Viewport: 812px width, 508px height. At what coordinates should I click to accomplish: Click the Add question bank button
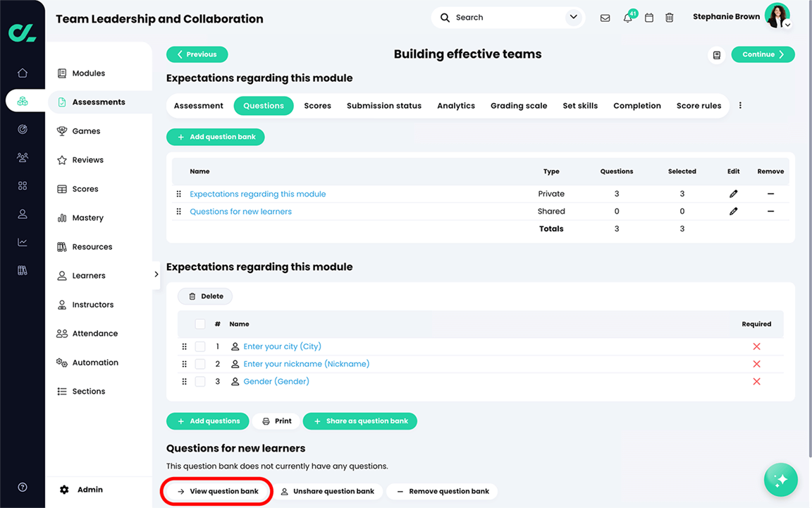point(215,137)
